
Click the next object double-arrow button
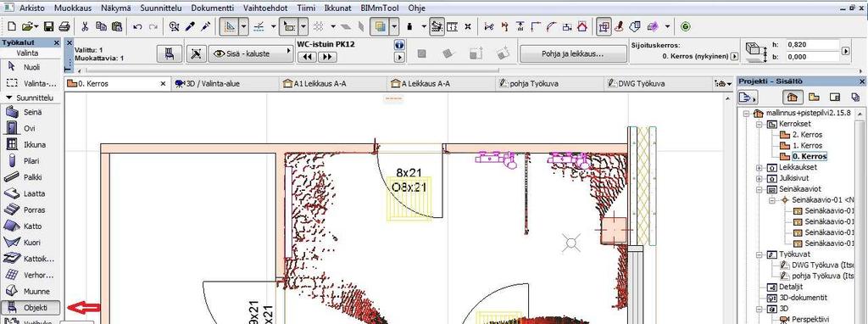coord(326,57)
